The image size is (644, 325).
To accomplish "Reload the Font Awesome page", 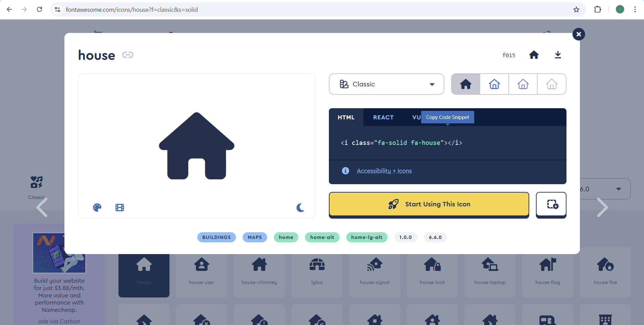I will (40, 9).
